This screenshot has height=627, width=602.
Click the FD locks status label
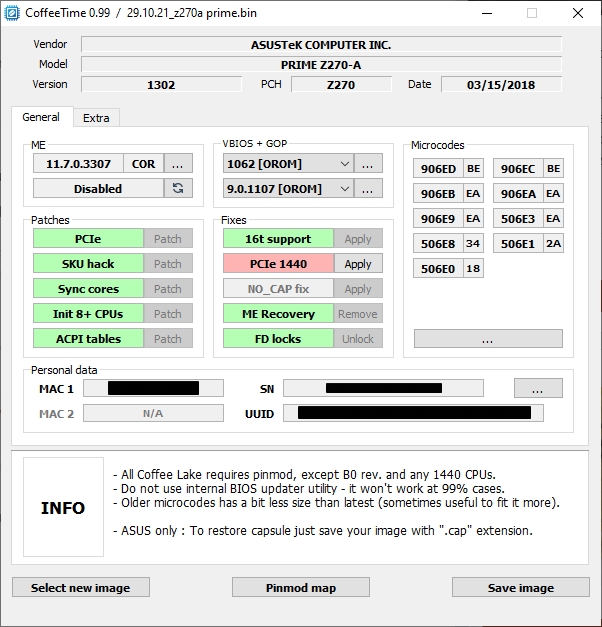click(x=278, y=339)
